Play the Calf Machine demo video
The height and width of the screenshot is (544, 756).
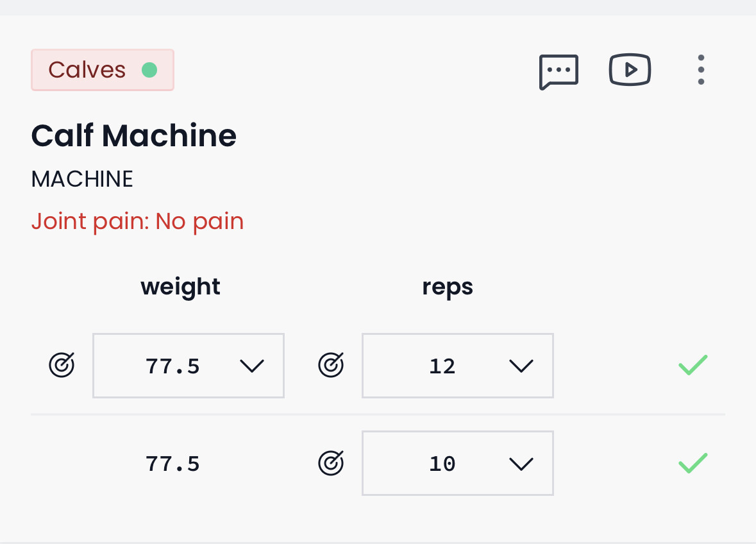(630, 70)
